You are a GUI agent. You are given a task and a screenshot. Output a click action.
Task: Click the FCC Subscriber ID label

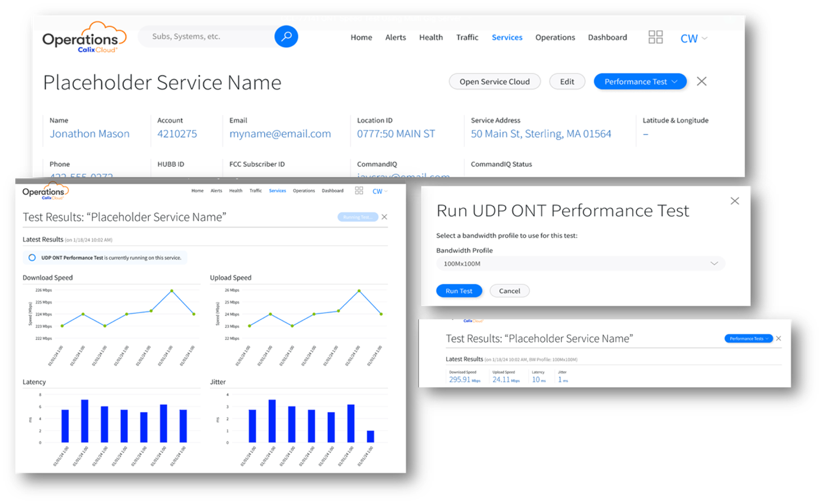[x=257, y=164]
